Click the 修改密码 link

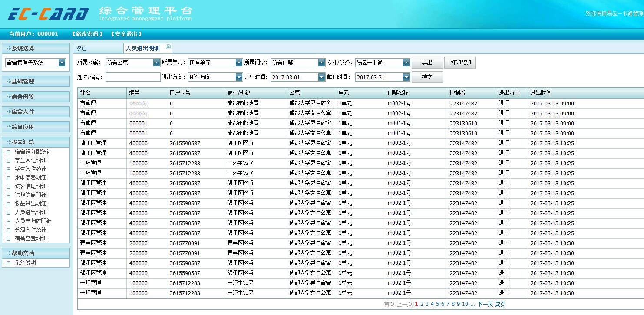click(x=87, y=34)
